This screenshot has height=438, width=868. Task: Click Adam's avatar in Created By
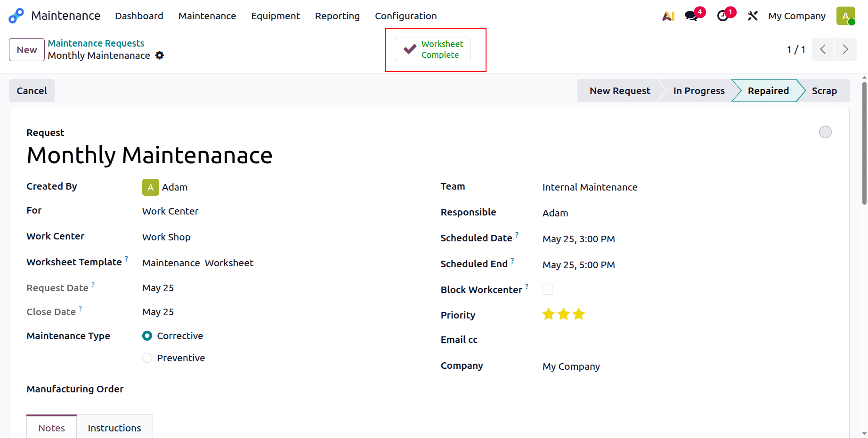coord(151,187)
